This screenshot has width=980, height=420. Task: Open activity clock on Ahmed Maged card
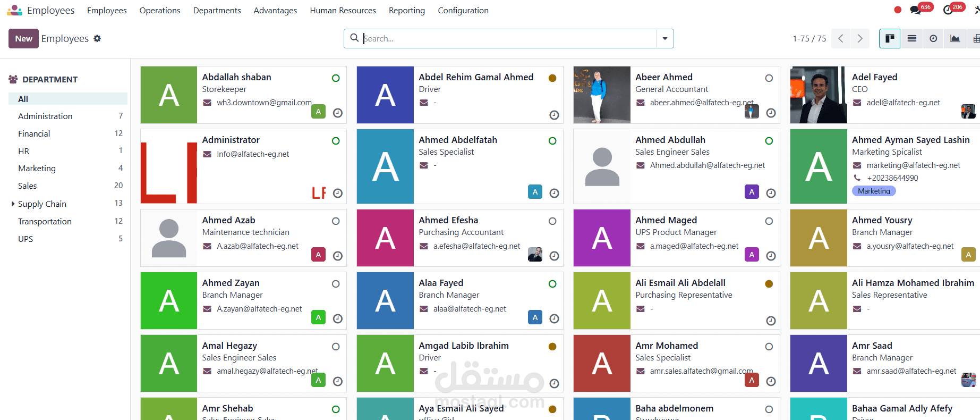click(x=771, y=256)
